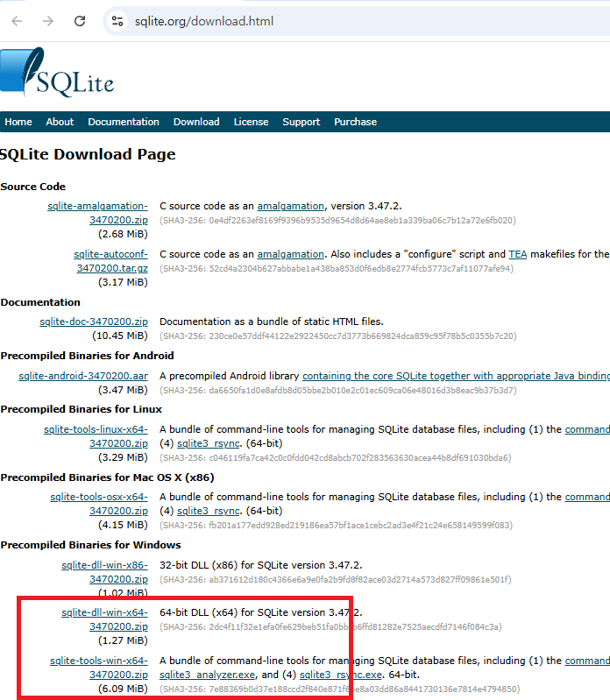Viewport: 610px width, 700px height.
Task: Click the '(6.09 MiB)' size text
Action: 123,689
